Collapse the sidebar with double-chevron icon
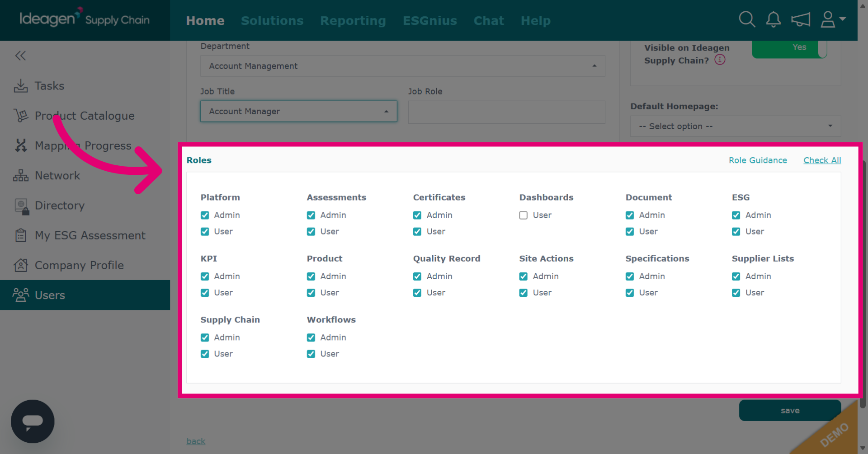This screenshot has width=868, height=454. coord(20,56)
